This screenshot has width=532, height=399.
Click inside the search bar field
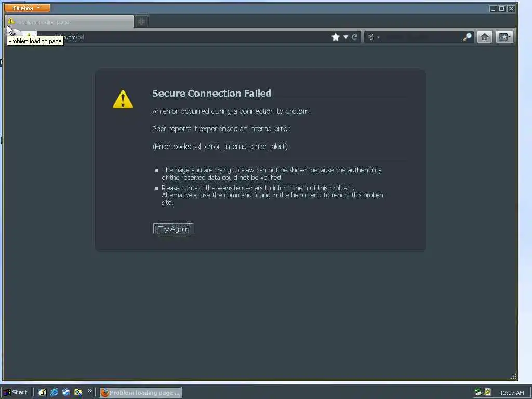click(421, 37)
